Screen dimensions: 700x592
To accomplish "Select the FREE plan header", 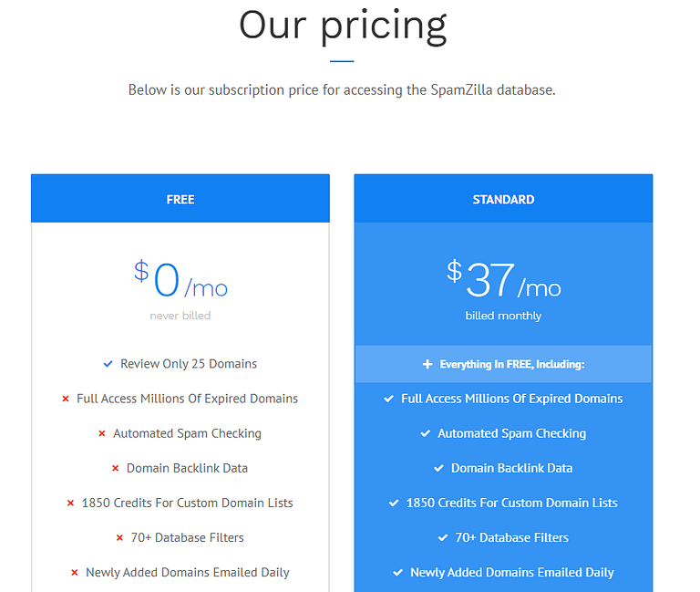I will point(180,199).
